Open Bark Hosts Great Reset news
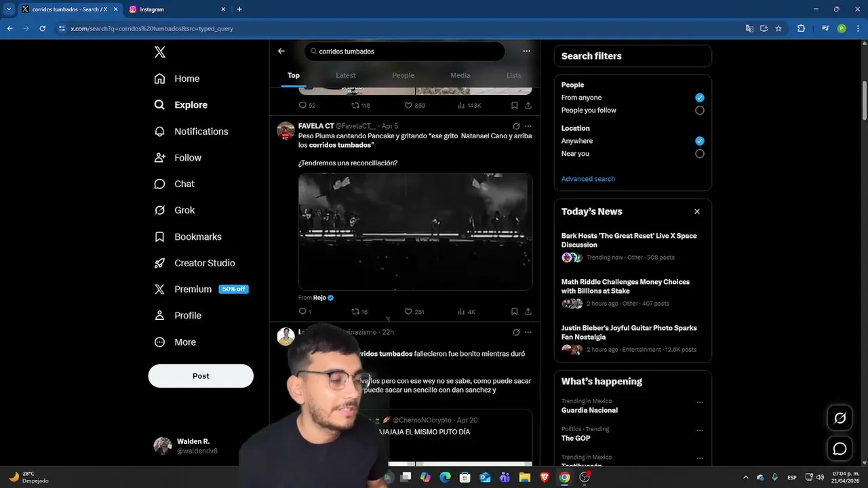This screenshot has width=868, height=488. click(x=633, y=247)
